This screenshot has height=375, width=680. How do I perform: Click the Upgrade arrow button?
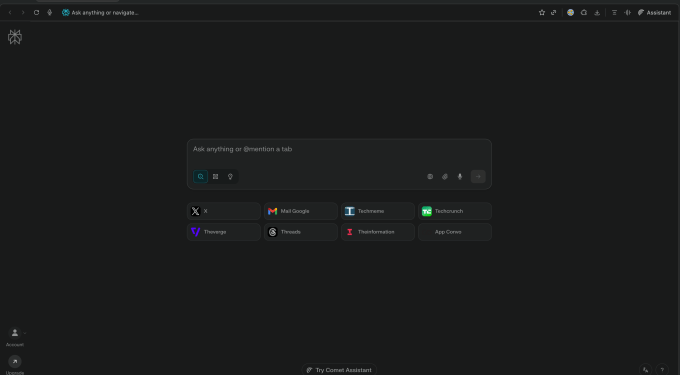pyautogui.click(x=15, y=362)
